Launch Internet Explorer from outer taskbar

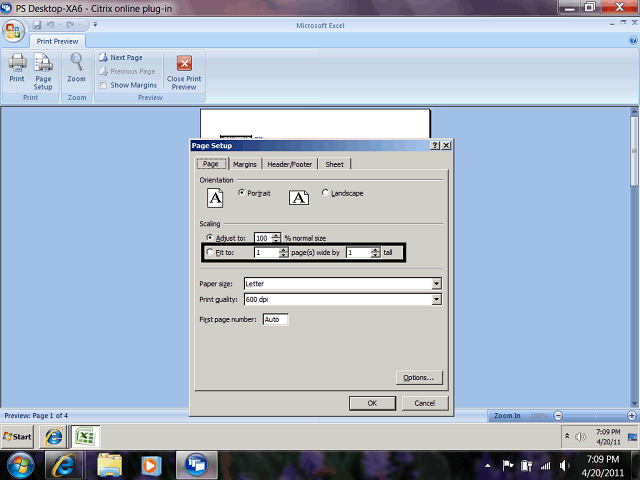(x=64, y=465)
